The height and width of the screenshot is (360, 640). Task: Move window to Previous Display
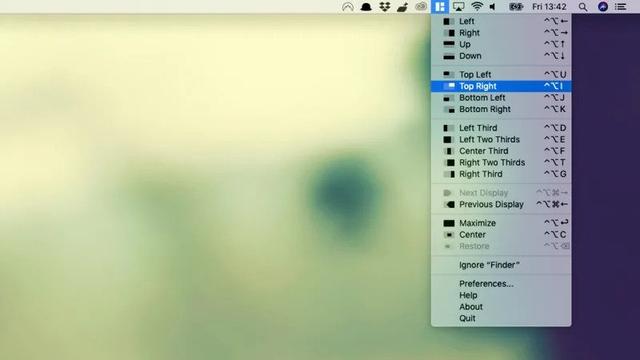501,204
